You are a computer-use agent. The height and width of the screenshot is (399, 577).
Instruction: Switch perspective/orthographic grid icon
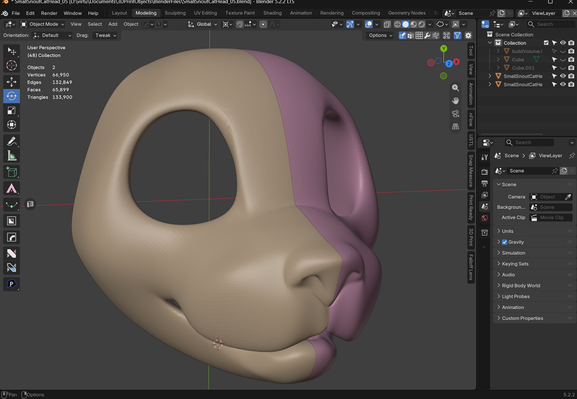click(x=456, y=126)
